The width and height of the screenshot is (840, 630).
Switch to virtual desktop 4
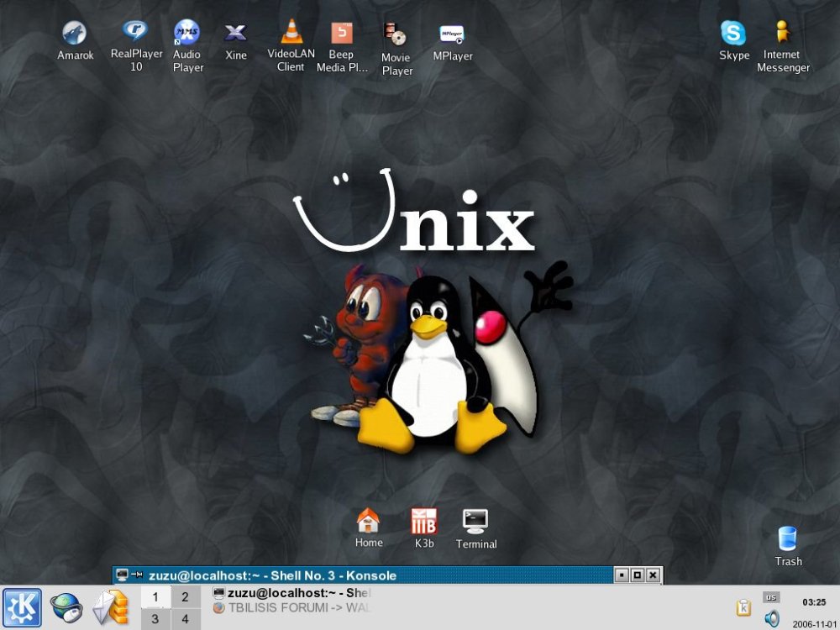click(186, 619)
